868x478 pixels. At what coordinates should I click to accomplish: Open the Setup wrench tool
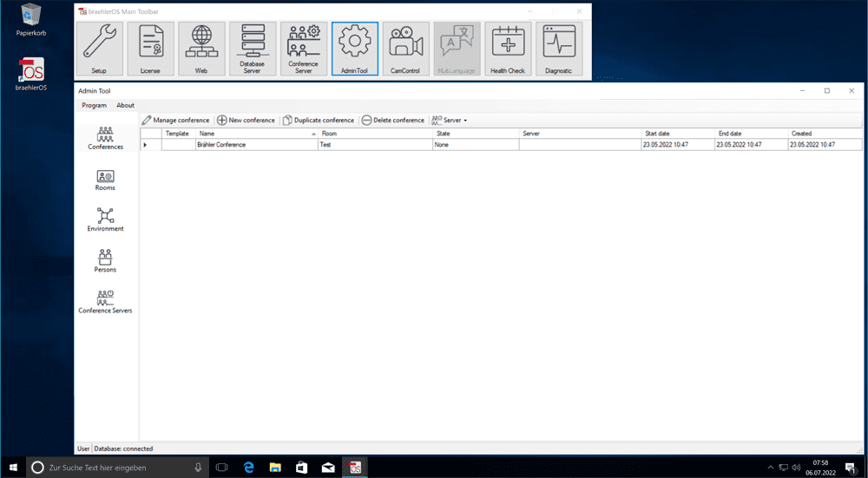coord(99,49)
